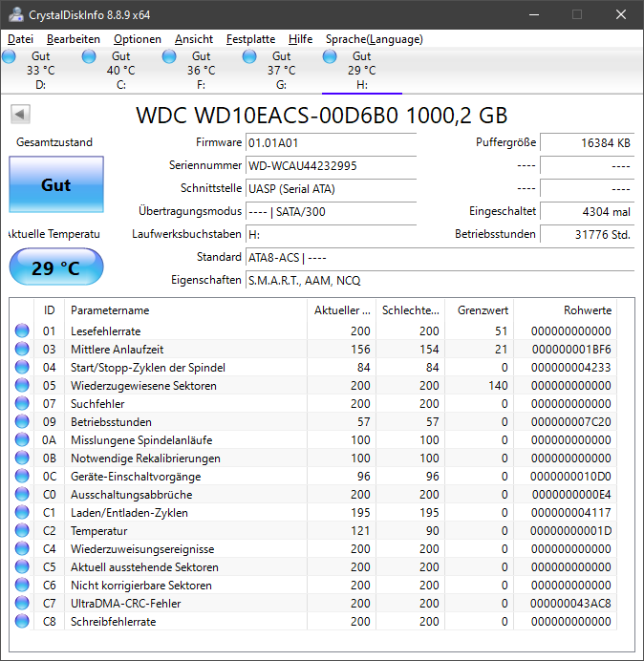The width and height of the screenshot is (644, 661).
Task: Open the Optionen menu
Action: [x=138, y=39]
